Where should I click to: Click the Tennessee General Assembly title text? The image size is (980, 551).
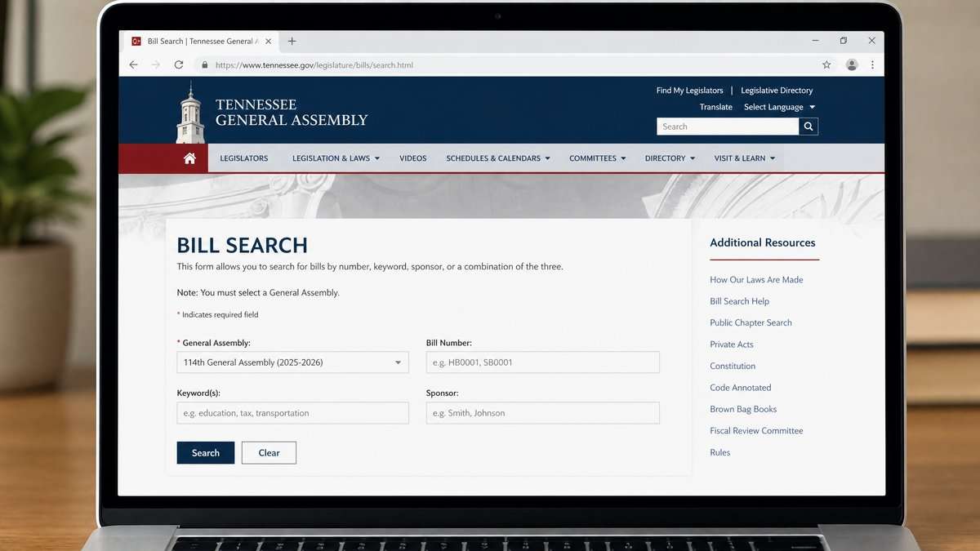point(292,113)
